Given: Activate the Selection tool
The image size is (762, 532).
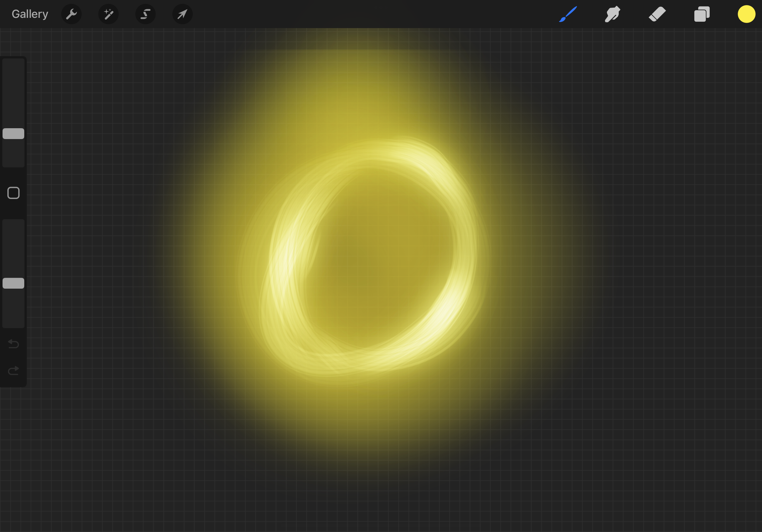Looking at the screenshot, I should coord(146,14).
